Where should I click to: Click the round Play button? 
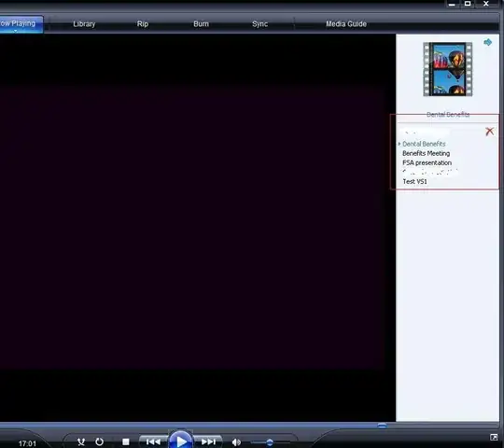(x=181, y=440)
